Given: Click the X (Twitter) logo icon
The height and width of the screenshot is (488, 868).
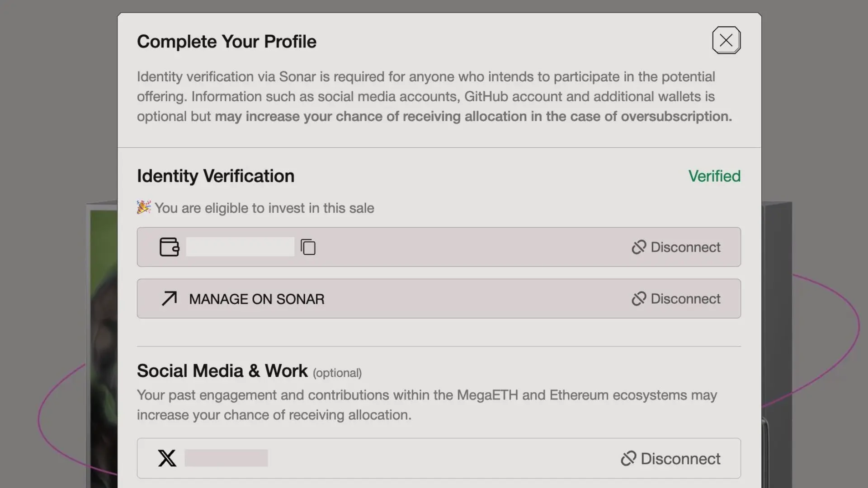Looking at the screenshot, I should click(167, 458).
